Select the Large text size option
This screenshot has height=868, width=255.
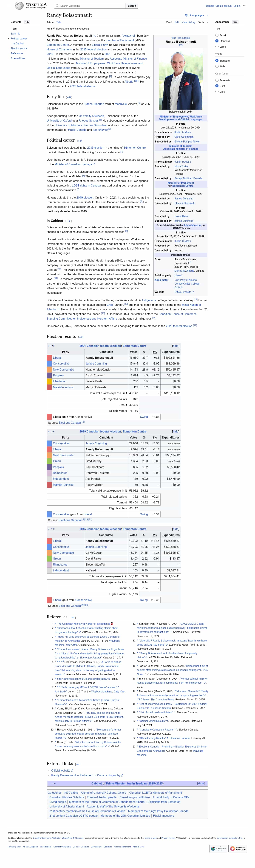point(217,47)
